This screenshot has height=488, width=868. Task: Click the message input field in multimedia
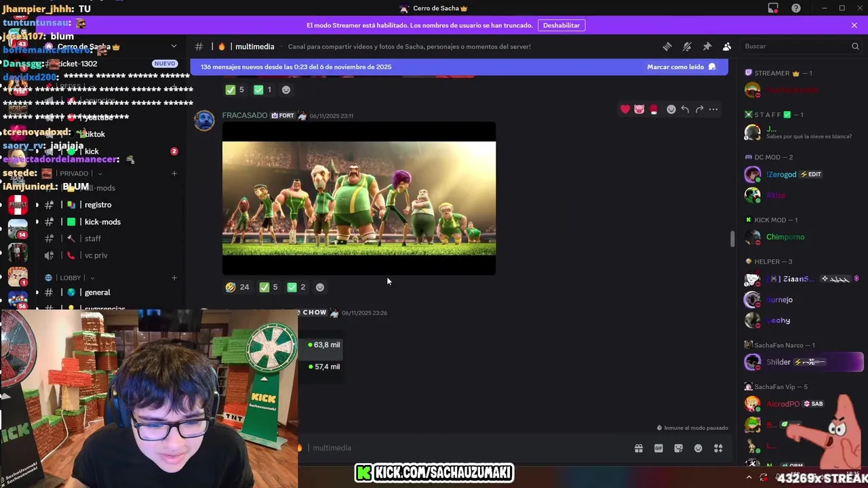(x=468, y=448)
